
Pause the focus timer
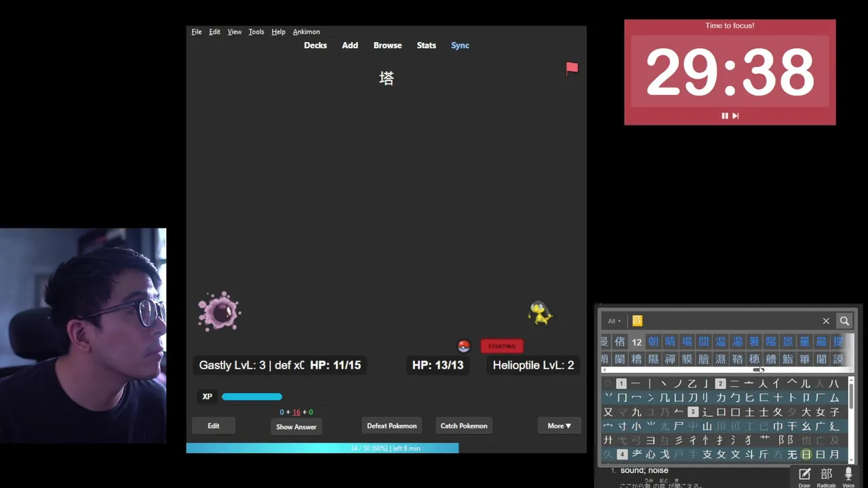[724, 116]
